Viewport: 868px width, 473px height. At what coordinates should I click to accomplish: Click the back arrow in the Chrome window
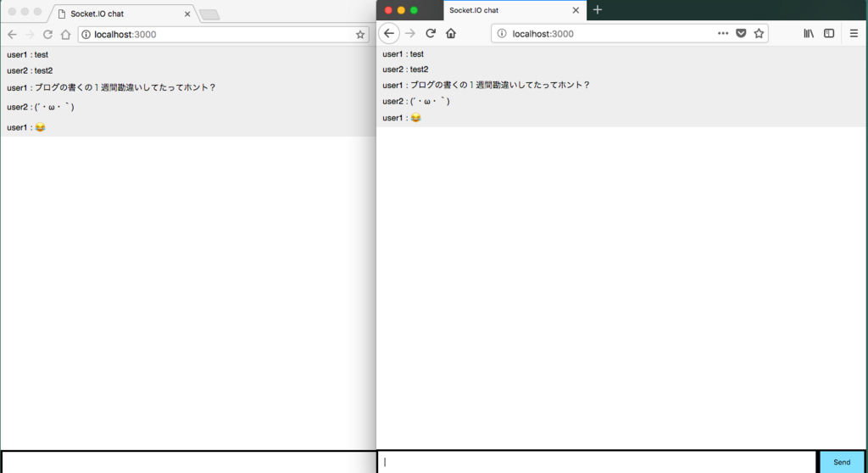point(12,35)
